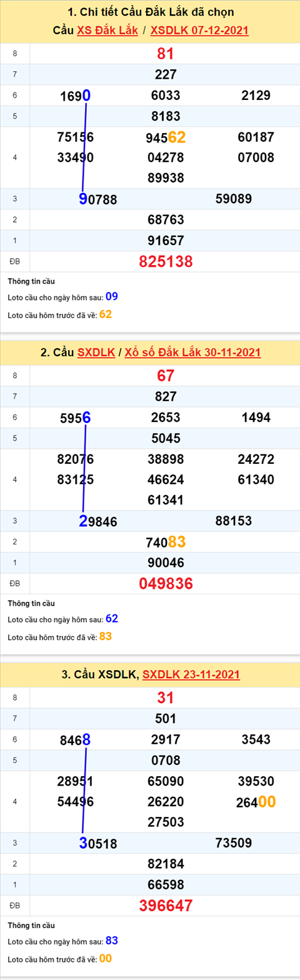This screenshot has width=300, height=980.
Task: Select number 38898
Action: pos(166,459)
